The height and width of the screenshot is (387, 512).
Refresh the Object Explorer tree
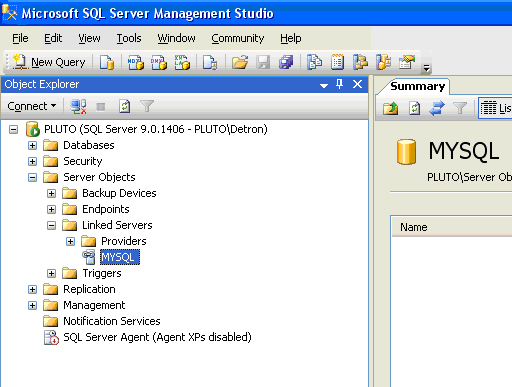click(124, 106)
